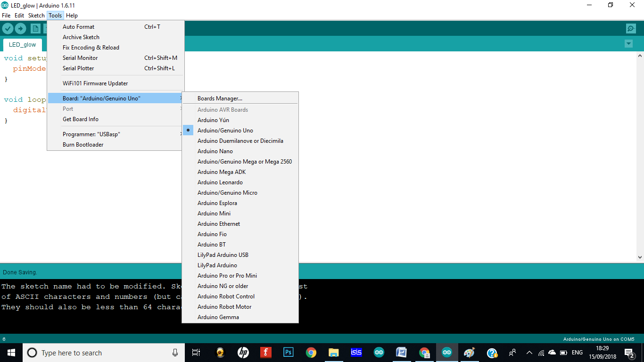Screen dimensions: 644x362
Task: Expand the Port submenu
Action: (68, 108)
